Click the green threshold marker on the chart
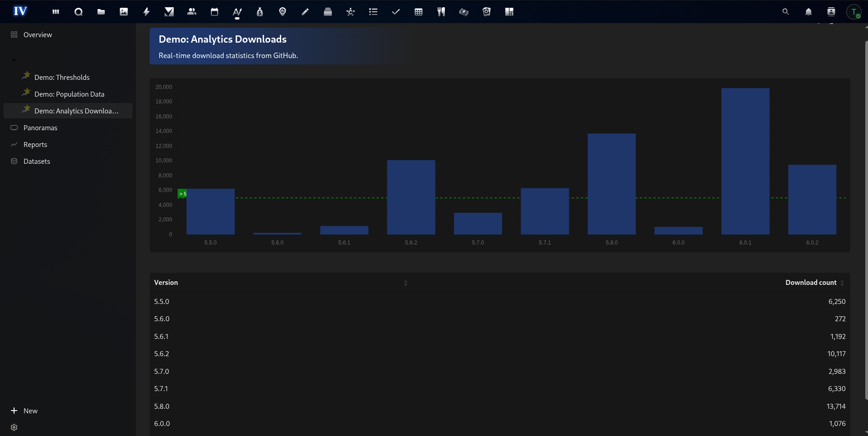The height and width of the screenshot is (436, 868). pos(182,194)
